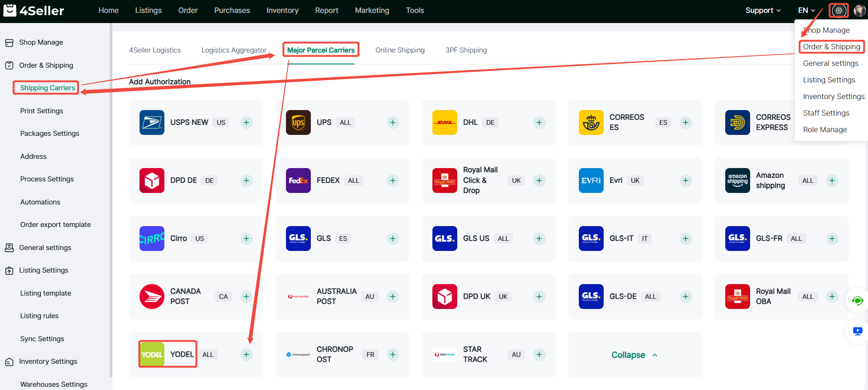
Task: Add authorization for DPD UK carrier
Action: pos(539,297)
